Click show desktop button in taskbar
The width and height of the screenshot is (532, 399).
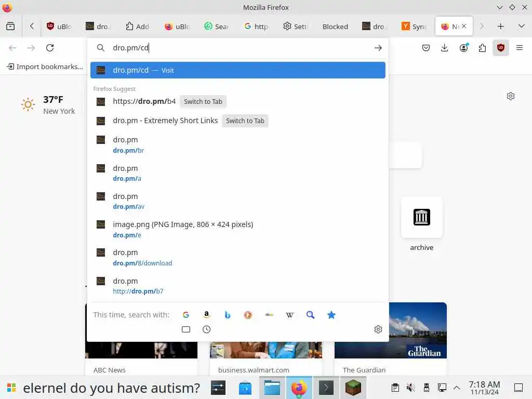(518, 388)
